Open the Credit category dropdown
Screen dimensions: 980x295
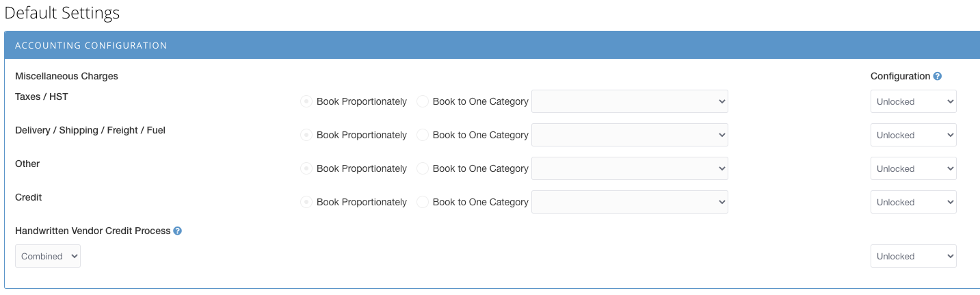(x=630, y=202)
